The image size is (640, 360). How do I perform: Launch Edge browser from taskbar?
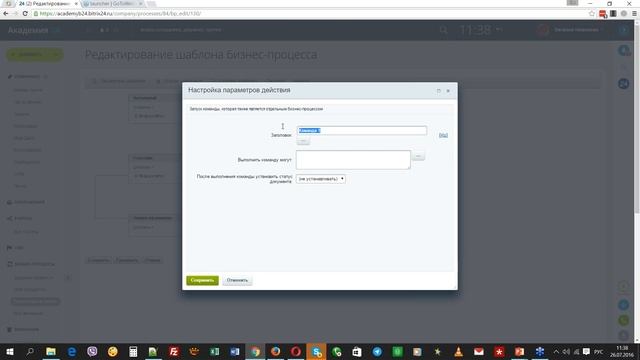(72, 351)
